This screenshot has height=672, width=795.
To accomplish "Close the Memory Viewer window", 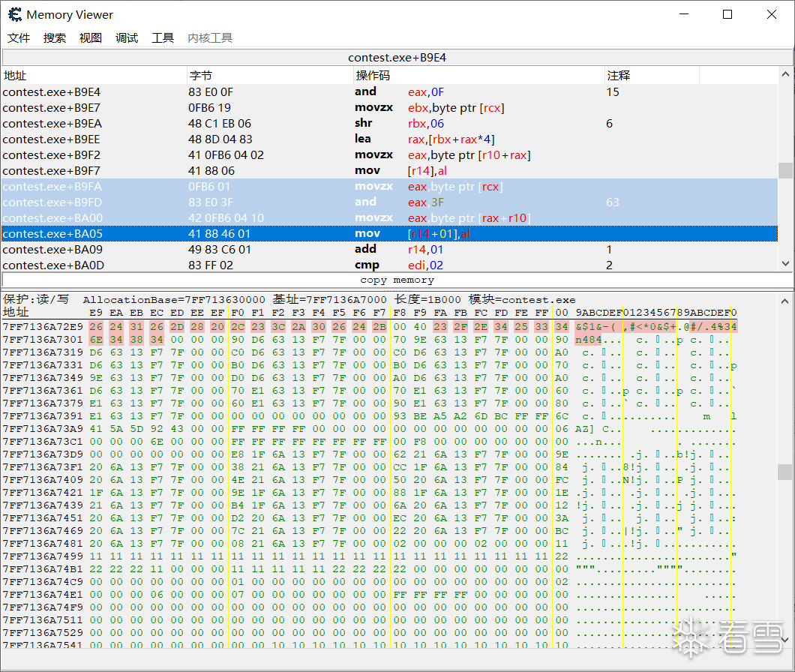I will tap(772, 14).
